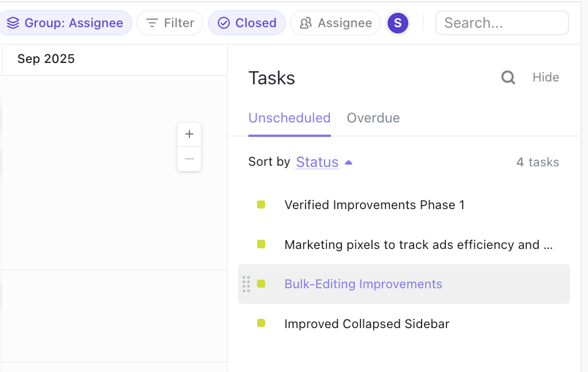Open the Sort by Status dropdown

click(x=317, y=162)
